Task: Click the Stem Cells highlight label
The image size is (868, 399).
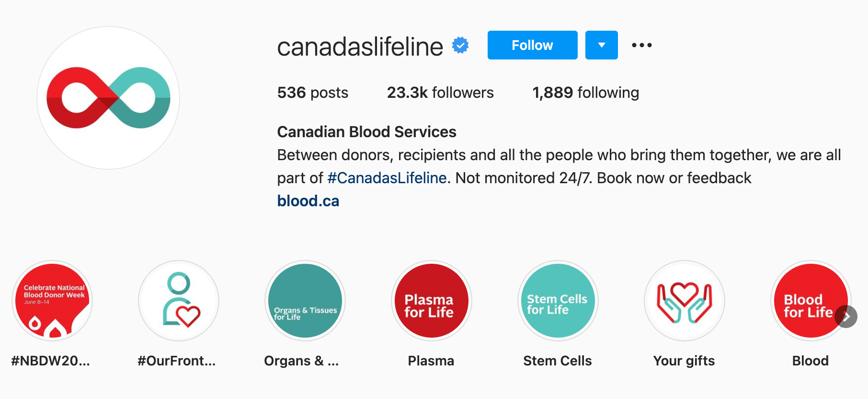Action: coord(558,361)
